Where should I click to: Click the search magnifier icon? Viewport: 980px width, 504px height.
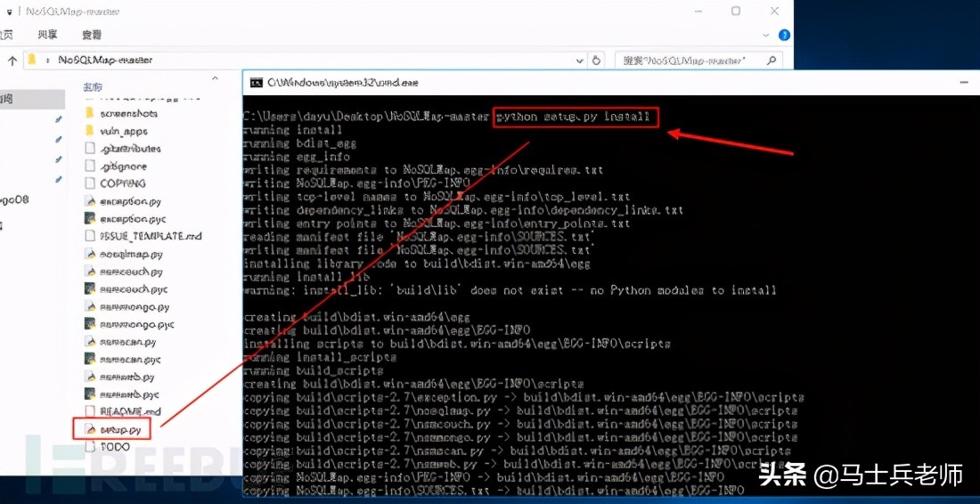point(772,60)
